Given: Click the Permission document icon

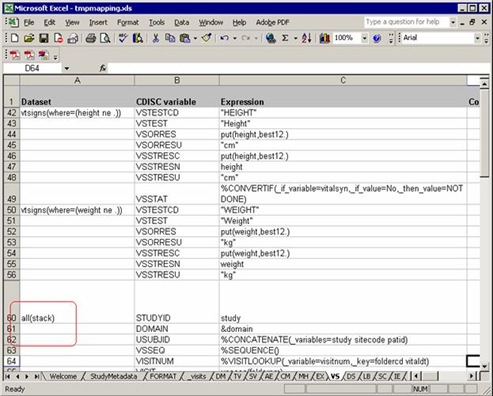Looking at the screenshot, I should pyautogui.click(x=58, y=38).
